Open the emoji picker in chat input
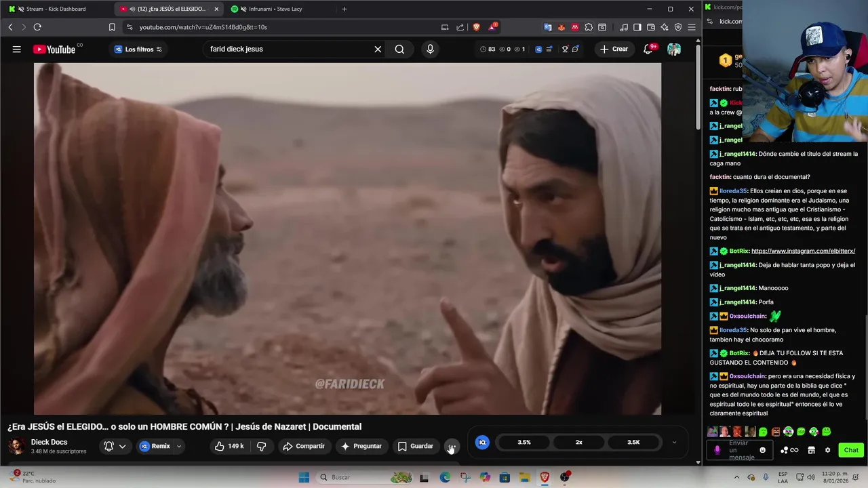Screen dimensions: 868x488 (x=763, y=450)
